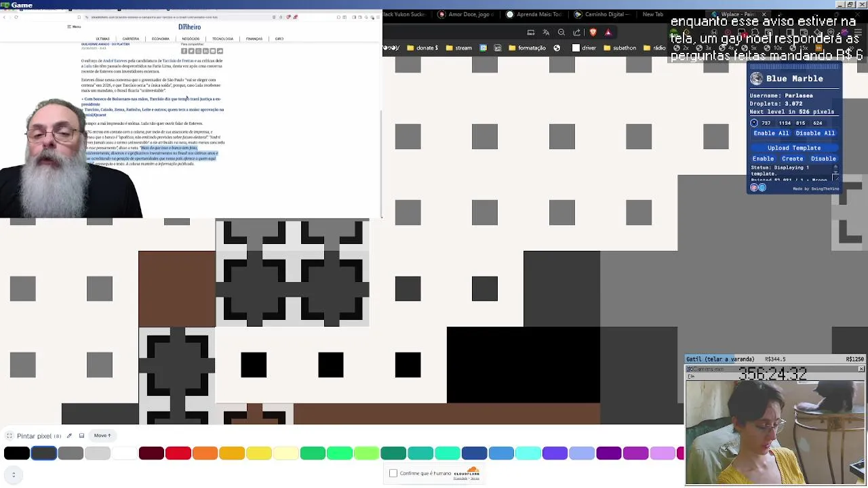Pick the dark maroon color swatch

click(151, 453)
